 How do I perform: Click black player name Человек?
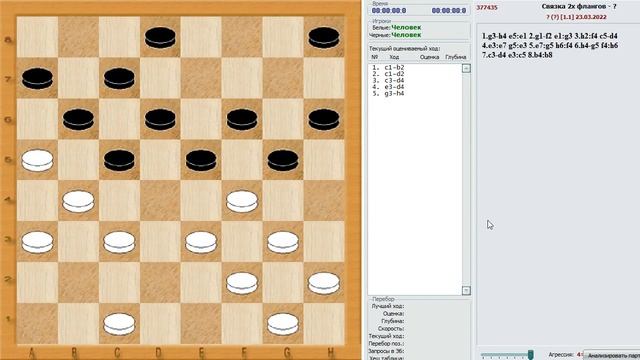click(406, 35)
